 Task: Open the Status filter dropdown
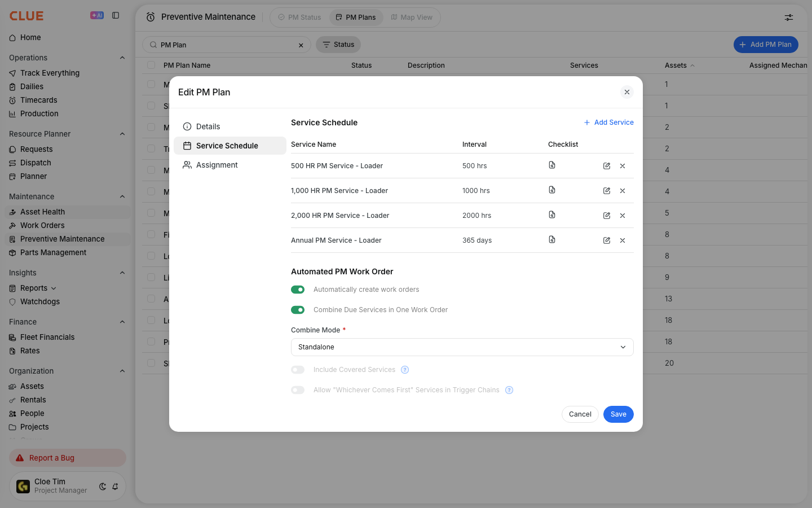(x=338, y=45)
